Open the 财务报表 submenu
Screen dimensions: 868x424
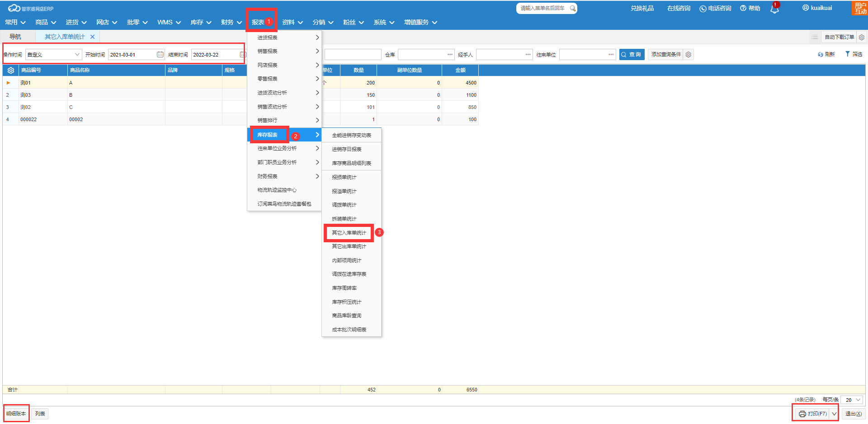tap(284, 176)
